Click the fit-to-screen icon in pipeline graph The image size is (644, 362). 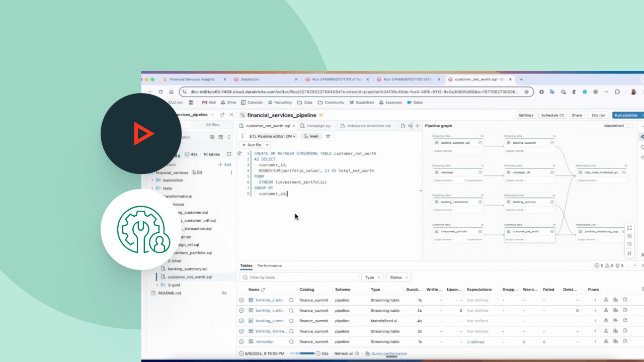coord(629,228)
